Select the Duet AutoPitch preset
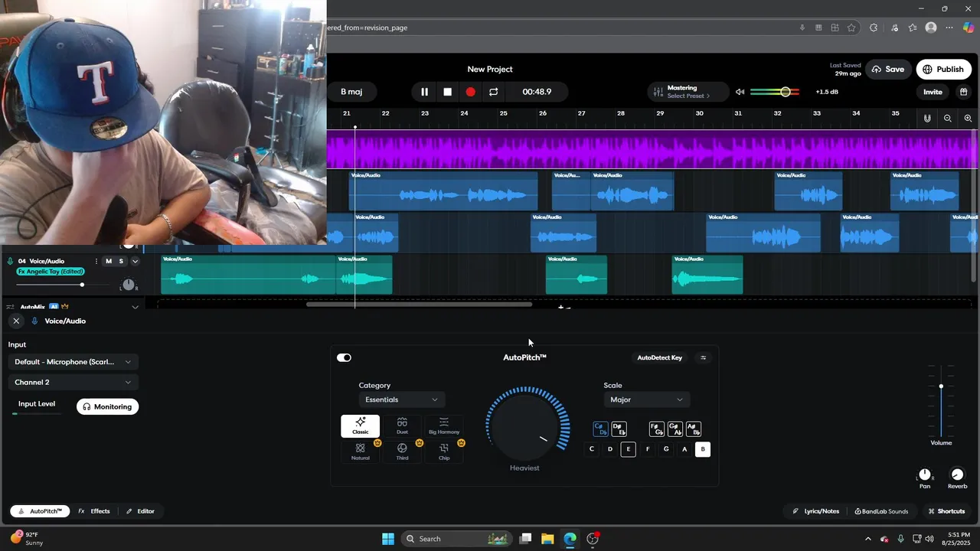 [402, 425]
